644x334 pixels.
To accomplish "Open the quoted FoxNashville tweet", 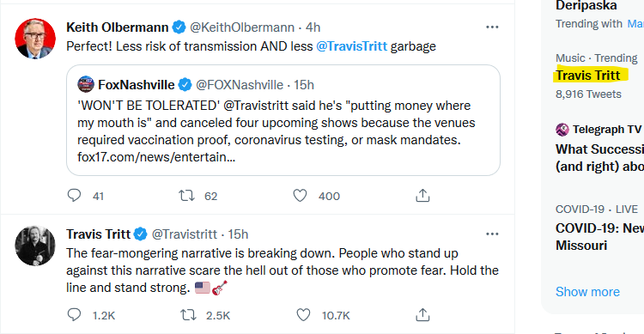I will 283,120.
